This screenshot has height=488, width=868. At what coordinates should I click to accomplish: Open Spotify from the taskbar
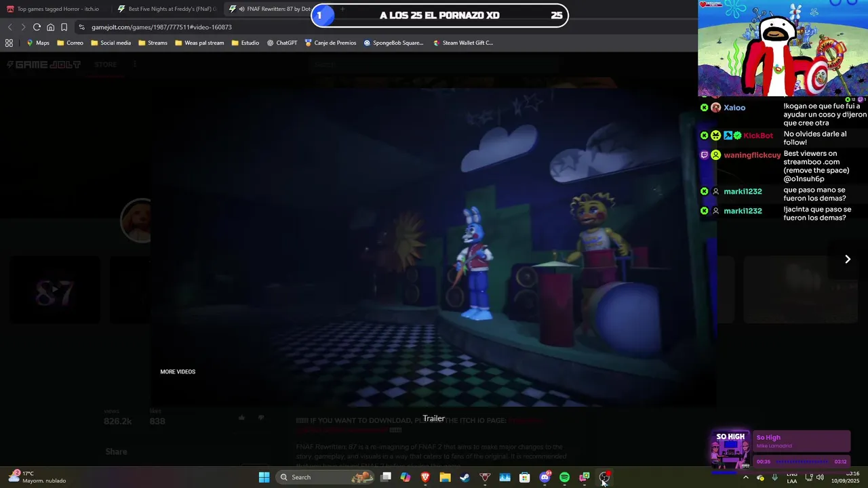coord(564,477)
